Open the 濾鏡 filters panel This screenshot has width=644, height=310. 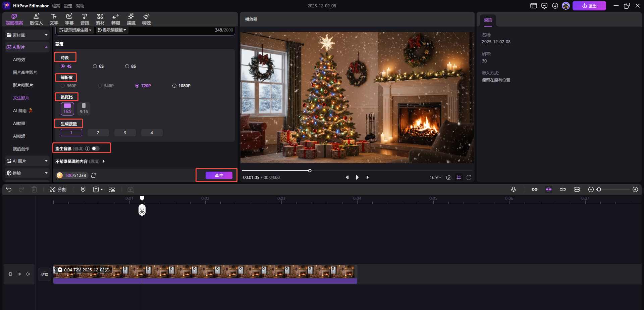(x=131, y=19)
